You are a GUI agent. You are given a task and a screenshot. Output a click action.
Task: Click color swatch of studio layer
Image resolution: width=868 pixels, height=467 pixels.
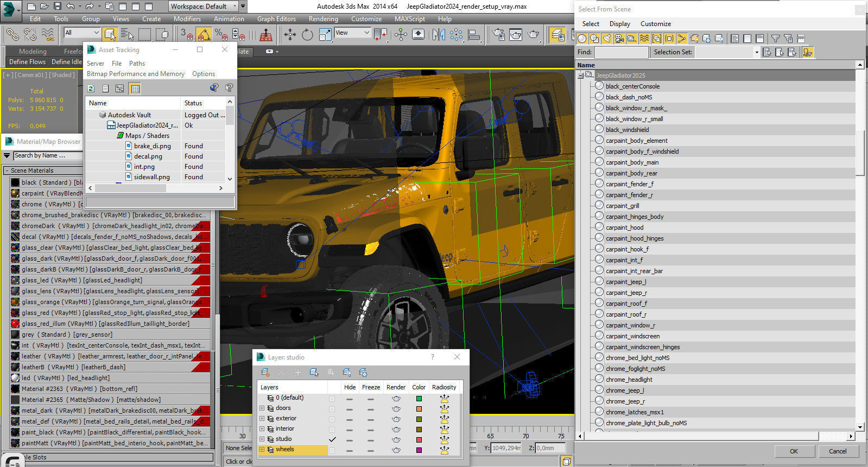click(x=419, y=440)
